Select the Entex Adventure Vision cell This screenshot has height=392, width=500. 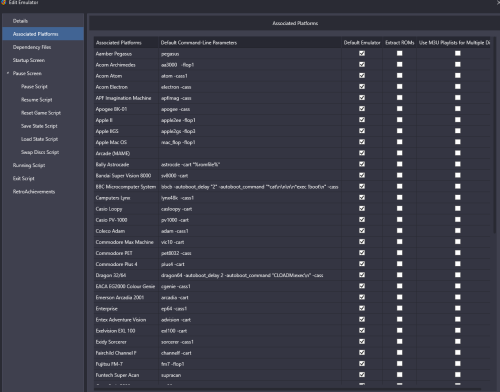pyautogui.click(x=126, y=320)
